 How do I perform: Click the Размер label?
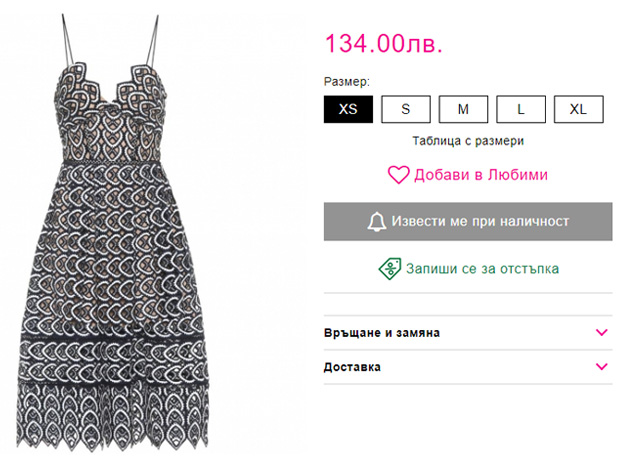point(347,80)
